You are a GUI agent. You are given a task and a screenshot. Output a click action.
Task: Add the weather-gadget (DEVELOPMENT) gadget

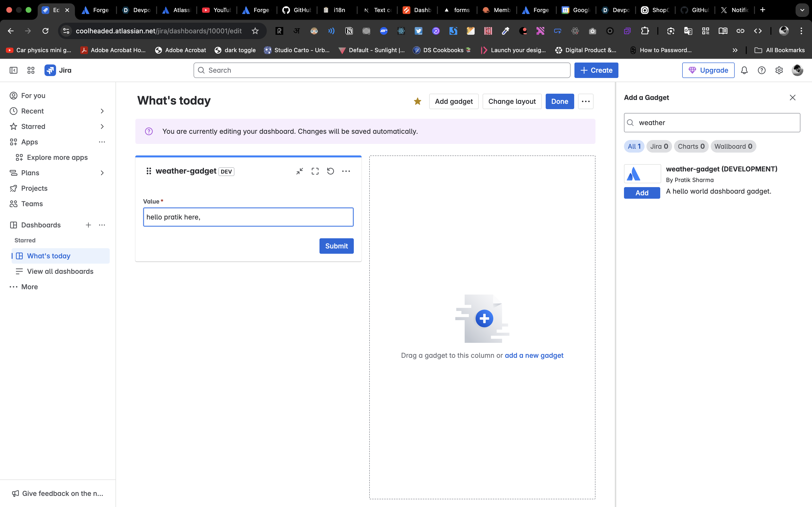(642, 193)
